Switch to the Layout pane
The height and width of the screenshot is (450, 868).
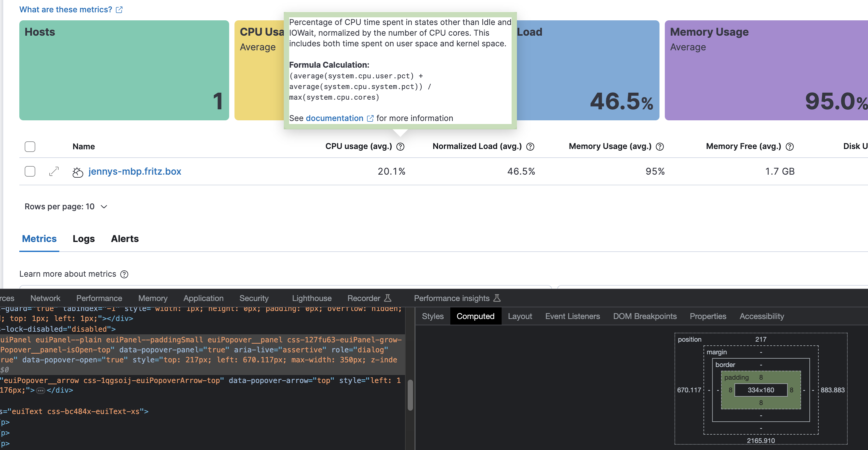pyautogui.click(x=520, y=316)
